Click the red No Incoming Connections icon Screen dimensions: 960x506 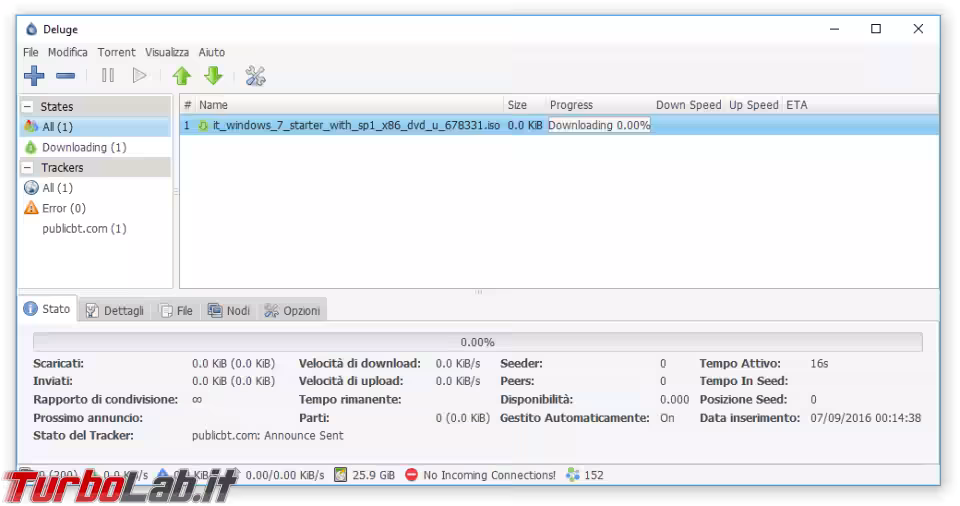pos(411,475)
